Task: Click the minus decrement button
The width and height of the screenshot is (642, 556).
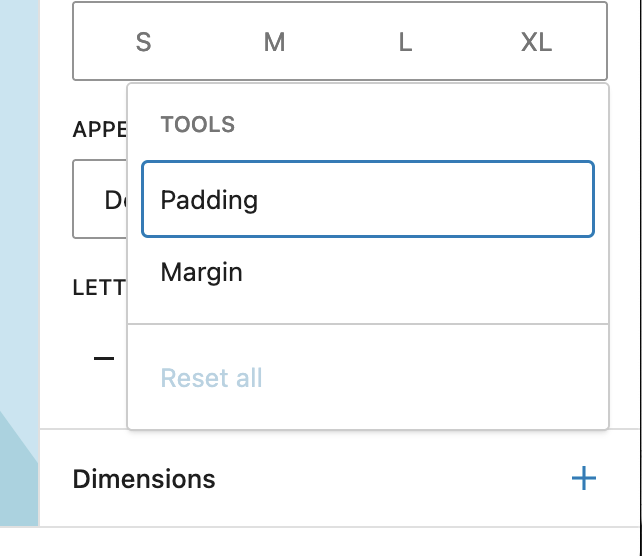Action: [x=104, y=358]
